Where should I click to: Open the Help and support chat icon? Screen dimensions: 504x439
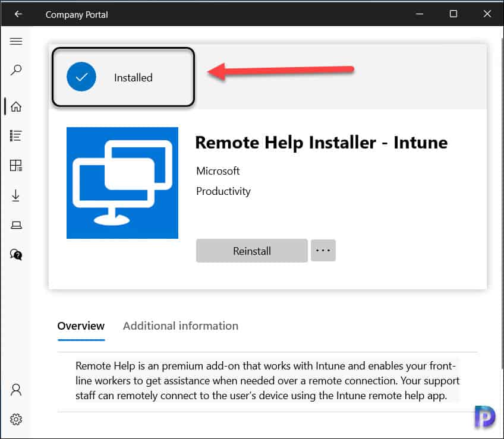16,254
